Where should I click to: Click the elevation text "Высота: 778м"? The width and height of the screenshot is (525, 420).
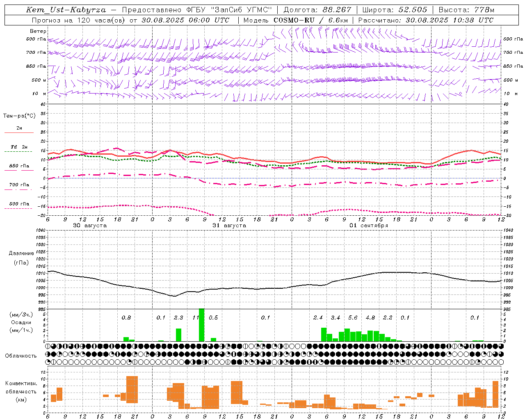tap(466, 10)
